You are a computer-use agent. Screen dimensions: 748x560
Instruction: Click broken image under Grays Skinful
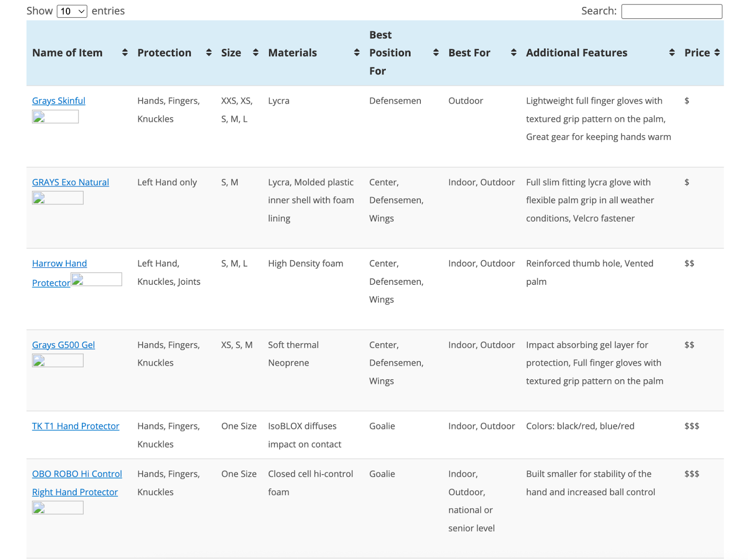coord(55,117)
